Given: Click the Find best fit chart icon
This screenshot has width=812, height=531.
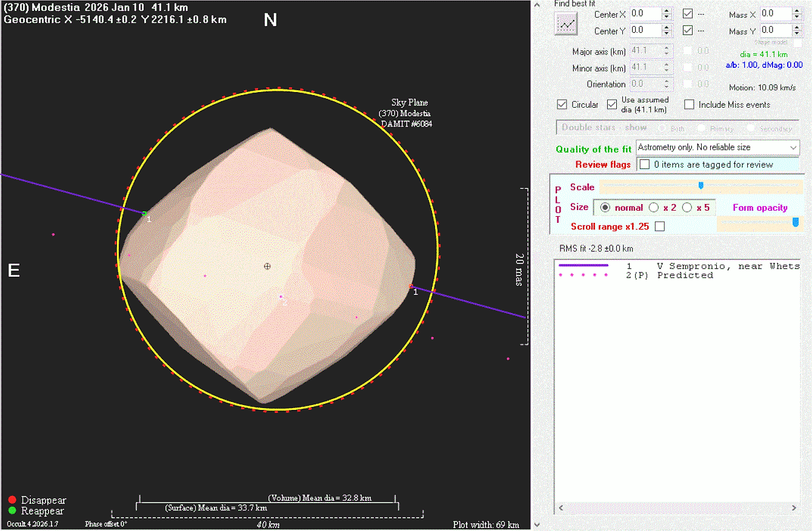Looking at the screenshot, I should [567, 24].
